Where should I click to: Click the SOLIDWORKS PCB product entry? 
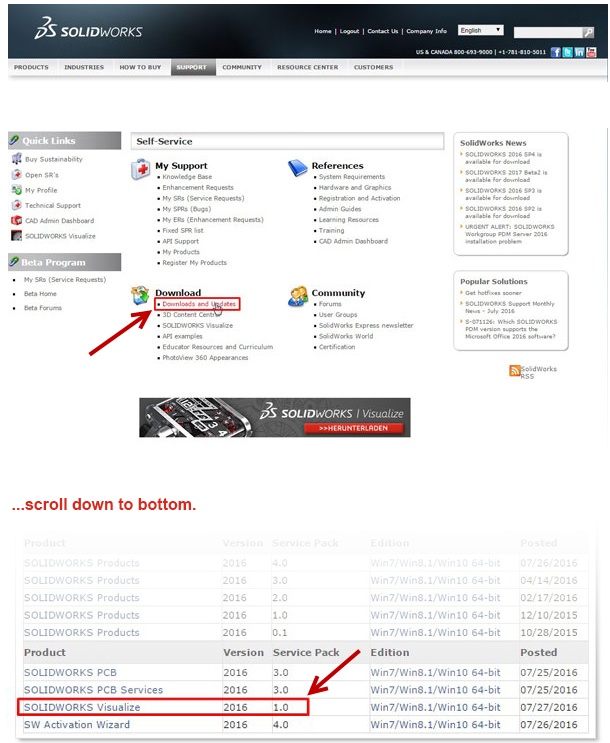(x=70, y=672)
